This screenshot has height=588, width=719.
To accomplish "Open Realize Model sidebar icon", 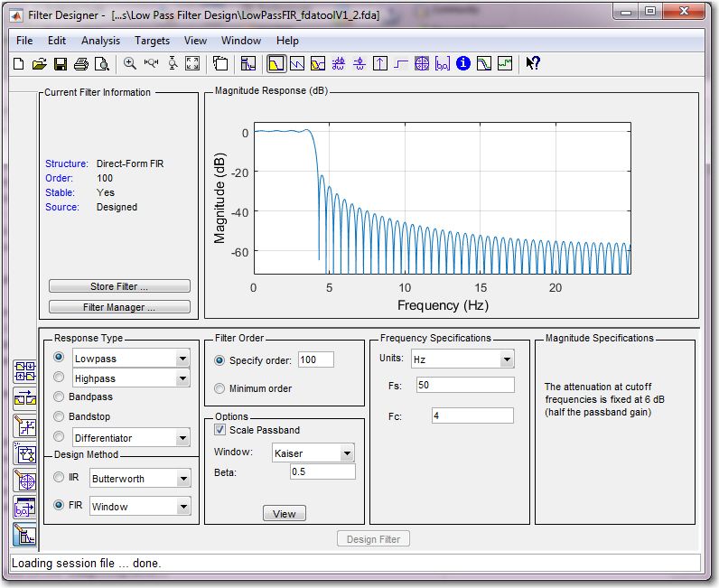I will 24,453.
